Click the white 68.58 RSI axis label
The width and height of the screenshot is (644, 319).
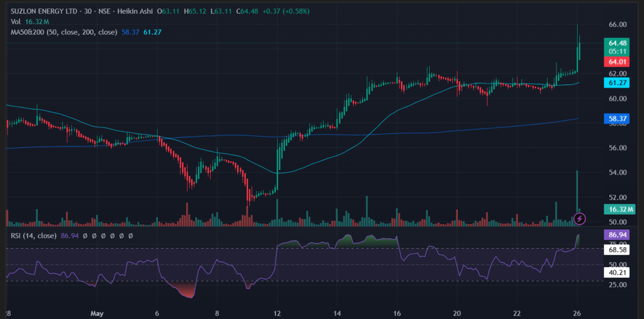pos(617,249)
